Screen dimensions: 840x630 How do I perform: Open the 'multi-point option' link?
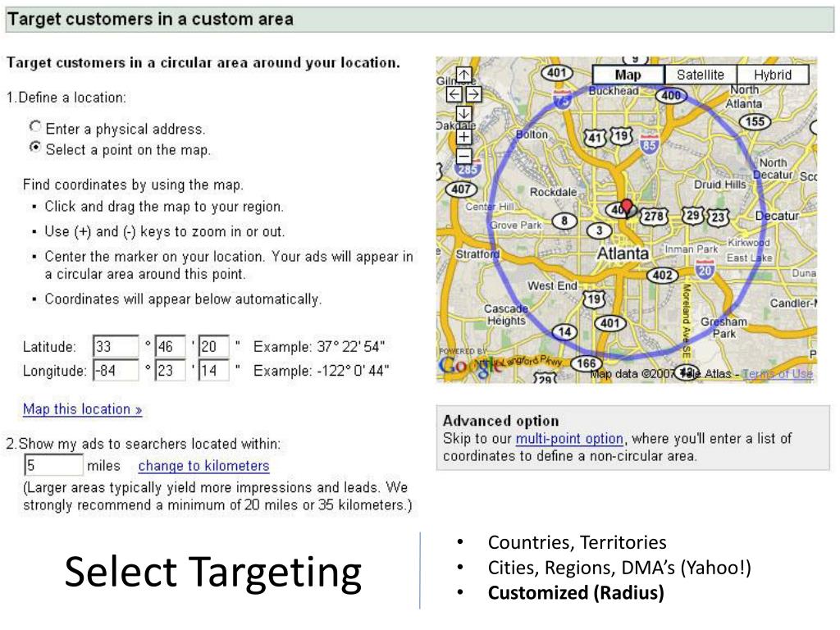point(569,439)
